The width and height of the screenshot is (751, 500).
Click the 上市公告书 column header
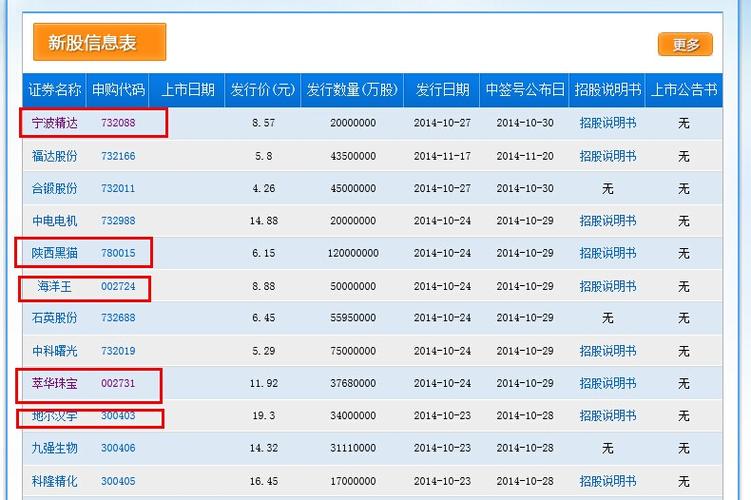pyautogui.click(x=684, y=90)
